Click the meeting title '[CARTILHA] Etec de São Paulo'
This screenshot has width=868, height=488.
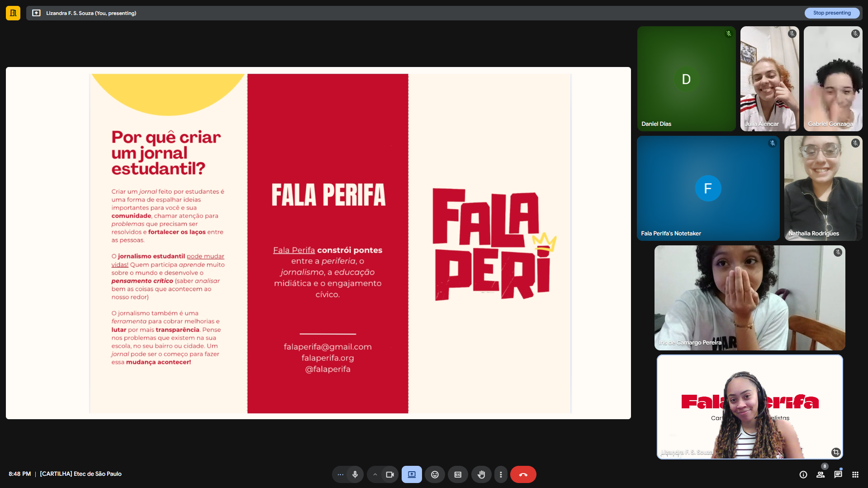point(81,474)
